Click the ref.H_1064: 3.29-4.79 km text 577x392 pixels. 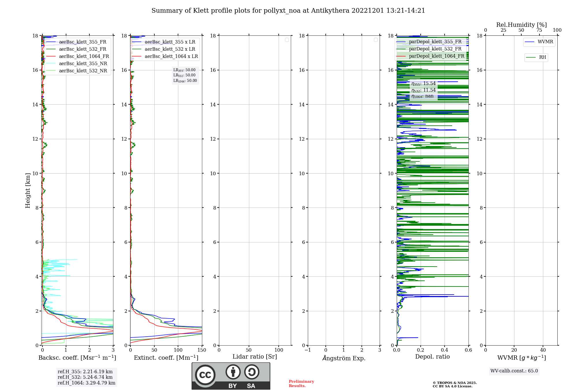tap(87, 383)
